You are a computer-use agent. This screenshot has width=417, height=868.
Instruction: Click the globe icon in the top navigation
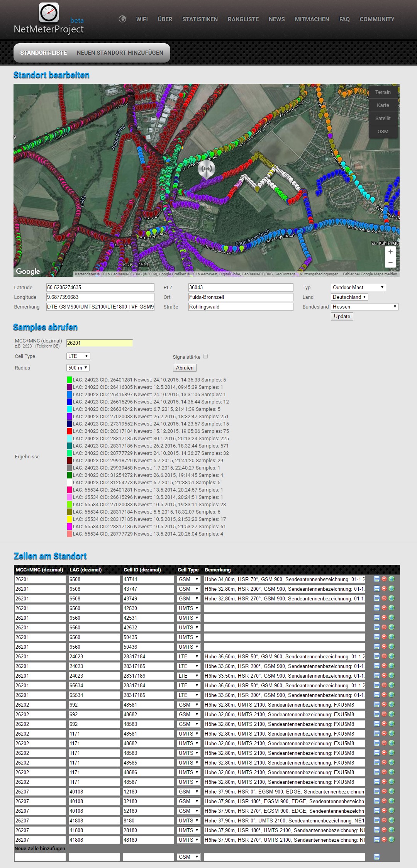click(122, 19)
